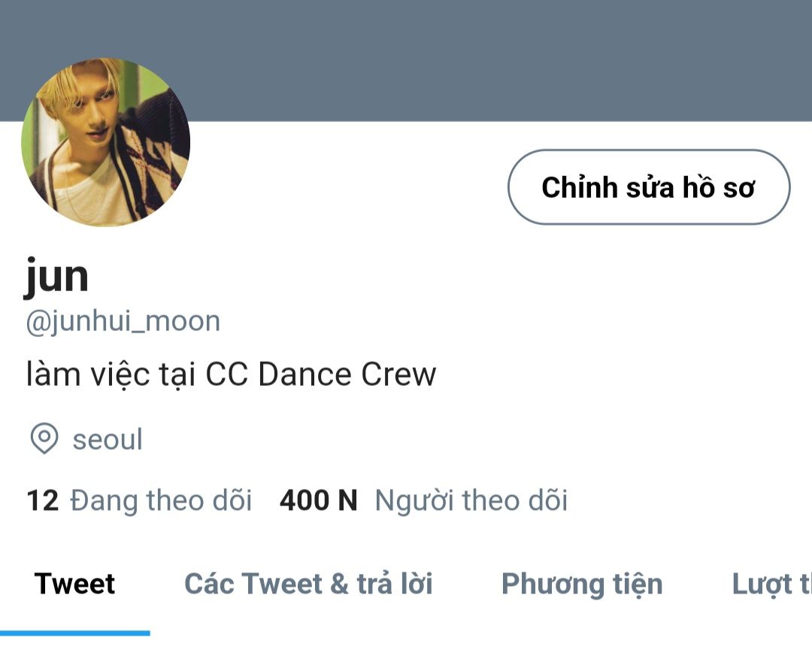The width and height of the screenshot is (812, 671).
Task: Open the Đang theo dõi following list
Action: 161,500
